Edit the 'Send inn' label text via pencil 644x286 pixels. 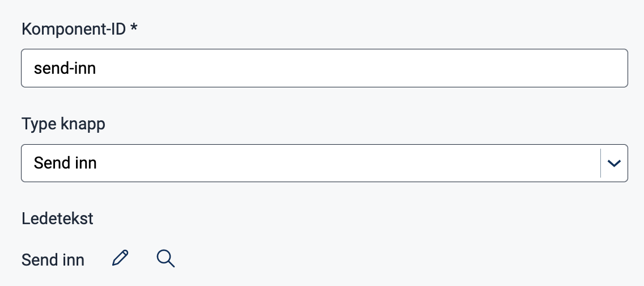[120, 258]
